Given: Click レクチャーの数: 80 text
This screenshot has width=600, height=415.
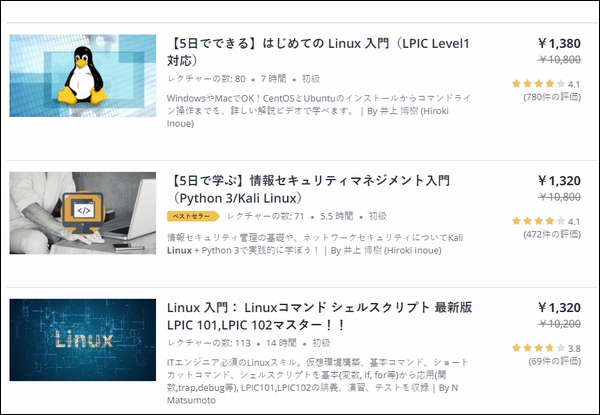Looking at the screenshot, I should click(206, 79).
